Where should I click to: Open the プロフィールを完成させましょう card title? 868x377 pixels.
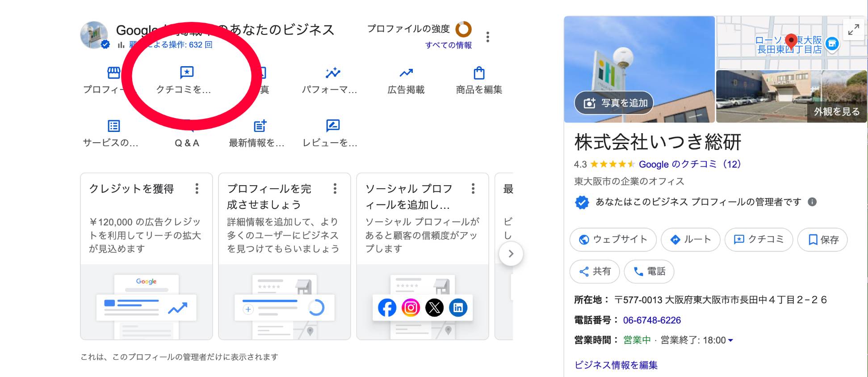click(269, 197)
